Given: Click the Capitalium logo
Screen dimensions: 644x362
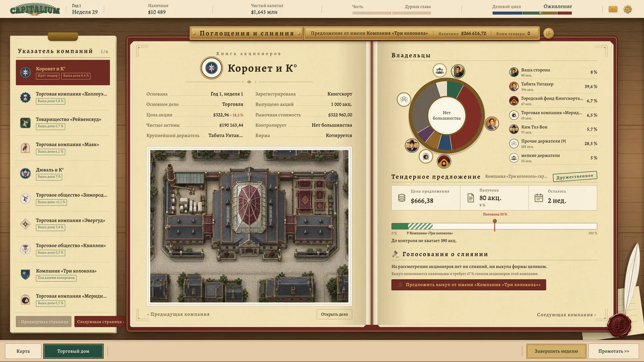Looking at the screenshot, I should click(35, 9).
